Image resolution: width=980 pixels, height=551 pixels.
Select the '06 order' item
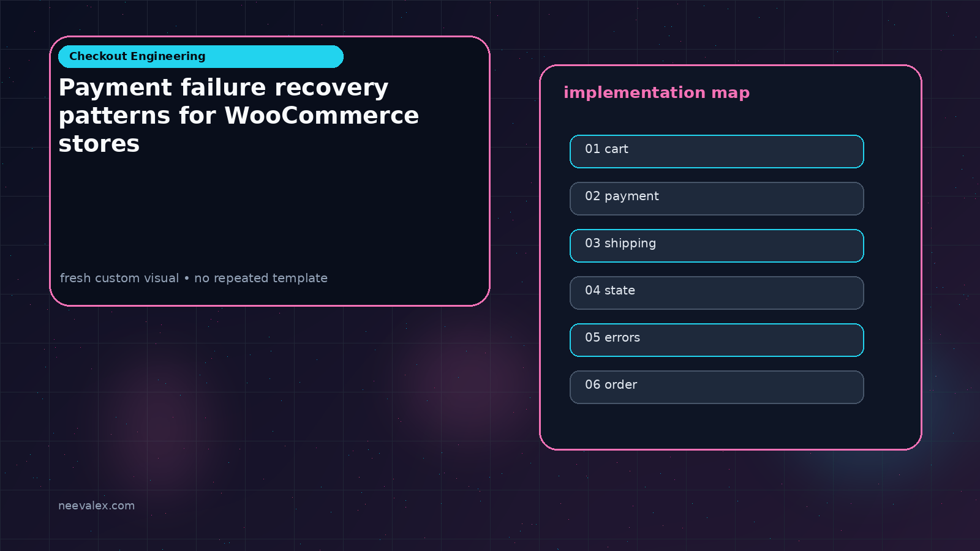click(x=717, y=387)
